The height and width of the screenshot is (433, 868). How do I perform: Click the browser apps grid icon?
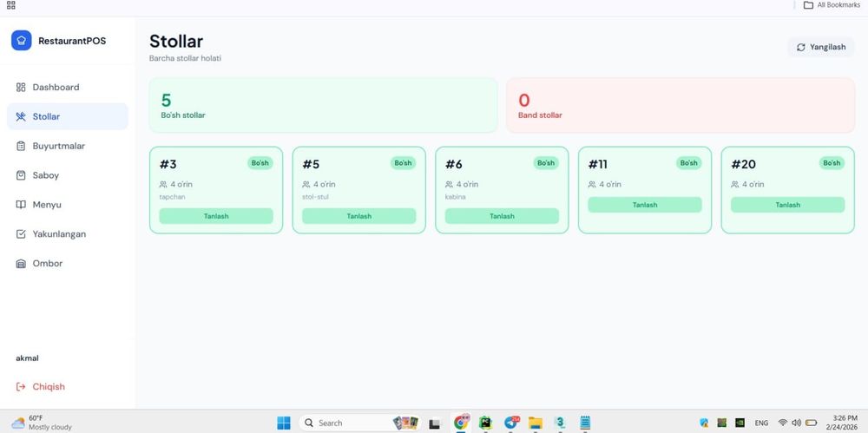click(x=11, y=5)
